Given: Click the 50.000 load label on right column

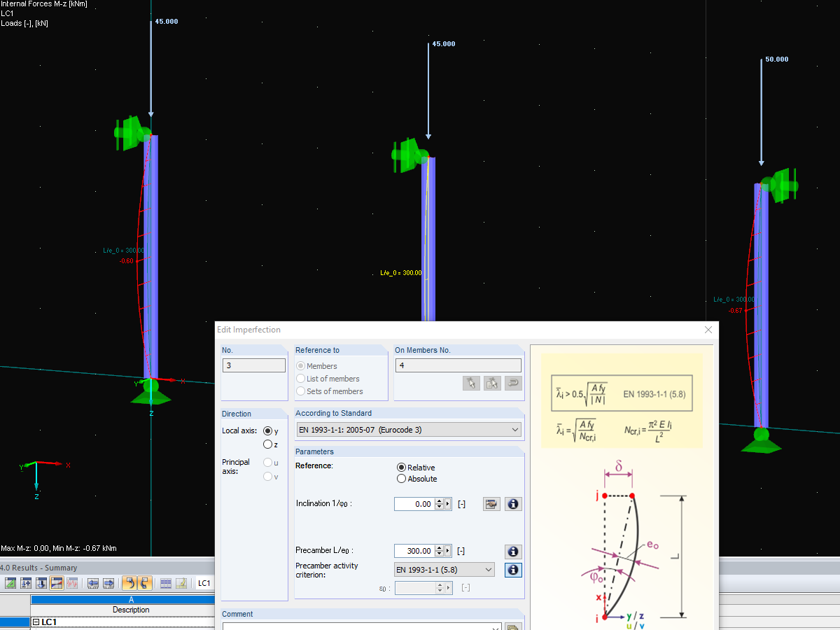Looking at the screenshot, I should [x=777, y=59].
